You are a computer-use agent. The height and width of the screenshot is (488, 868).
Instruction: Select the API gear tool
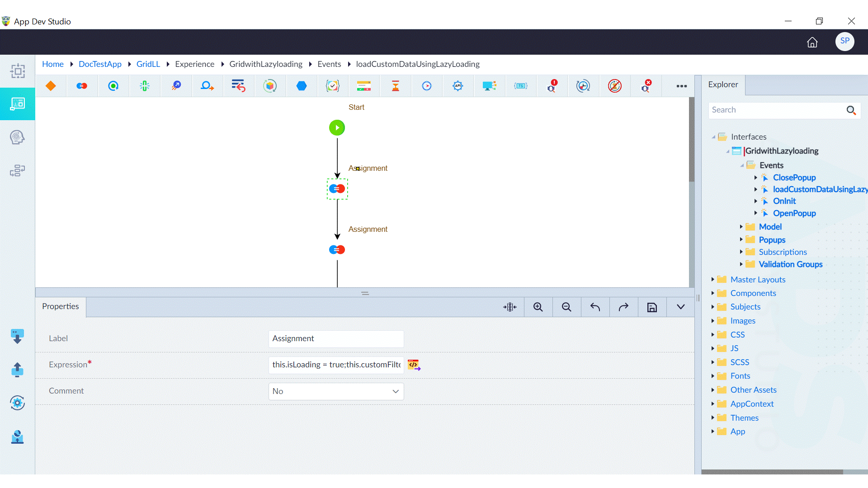[458, 86]
